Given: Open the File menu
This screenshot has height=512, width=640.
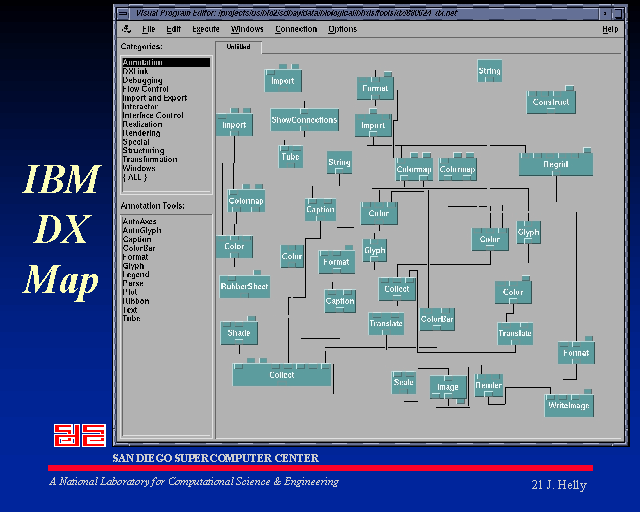Looking at the screenshot, I should coord(149,29).
